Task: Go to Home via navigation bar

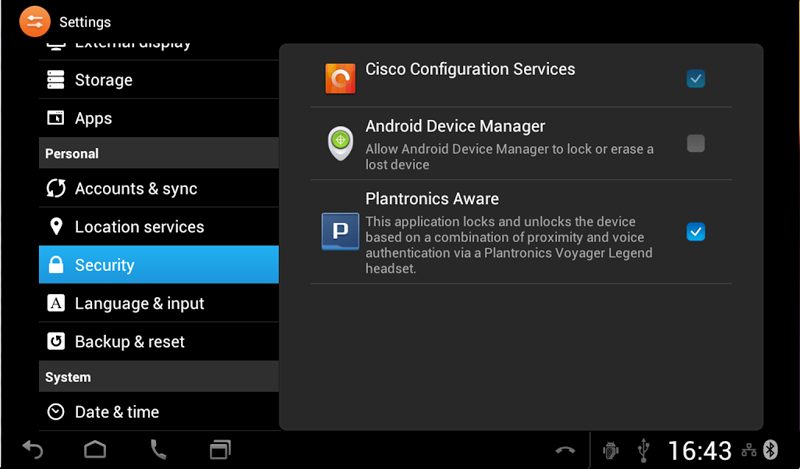Action: click(95, 449)
